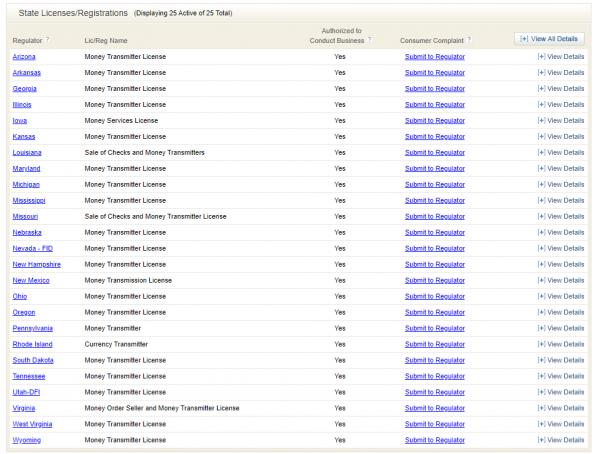
Task: Submit complaint to regulator for Virginia
Action: tap(435, 408)
